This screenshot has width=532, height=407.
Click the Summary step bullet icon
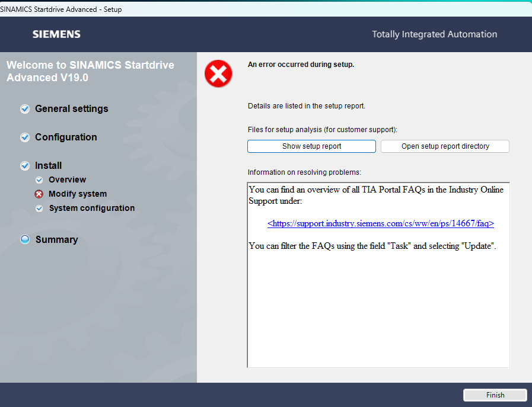25,239
